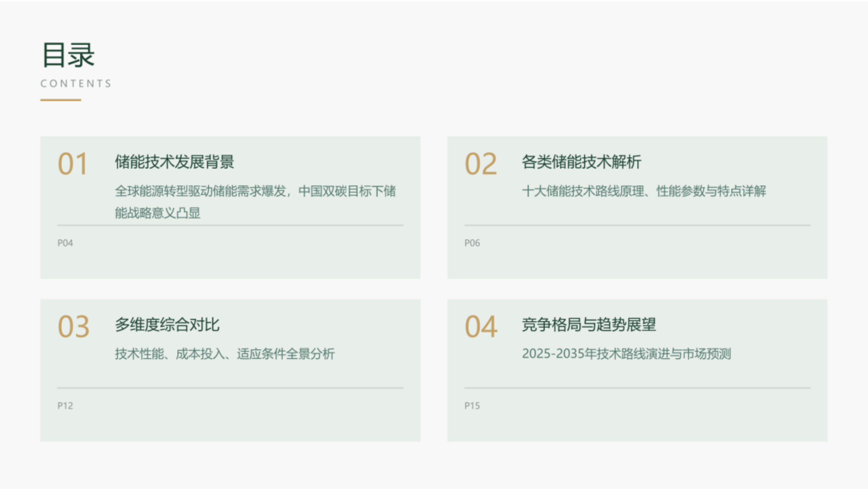The image size is (868, 489).
Task: Click the page label P04
Action: [65, 243]
